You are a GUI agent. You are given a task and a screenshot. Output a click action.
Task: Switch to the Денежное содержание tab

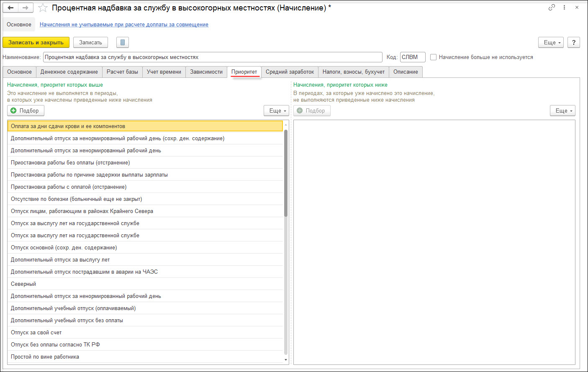[69, 72]
